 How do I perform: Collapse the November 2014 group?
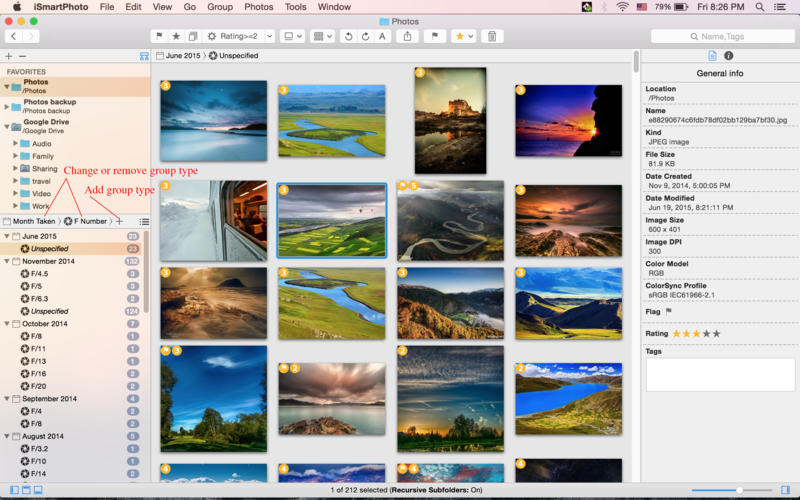tap(6, 261)
